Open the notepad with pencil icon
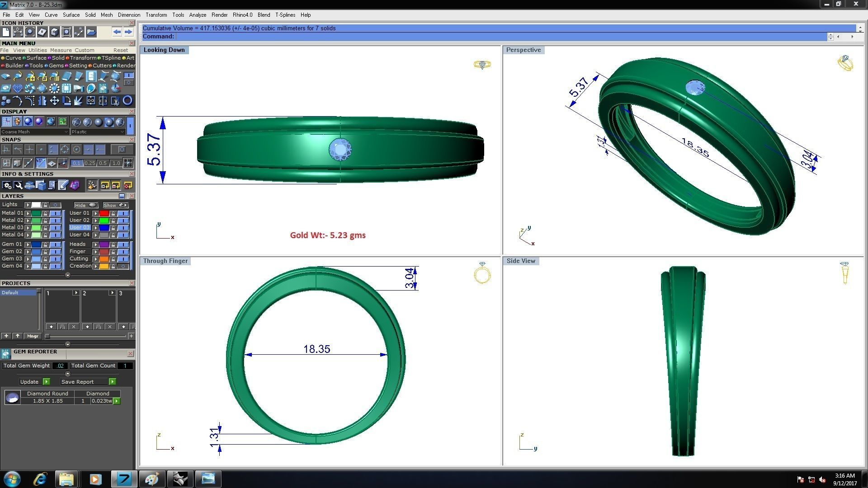 pos(63,185)
